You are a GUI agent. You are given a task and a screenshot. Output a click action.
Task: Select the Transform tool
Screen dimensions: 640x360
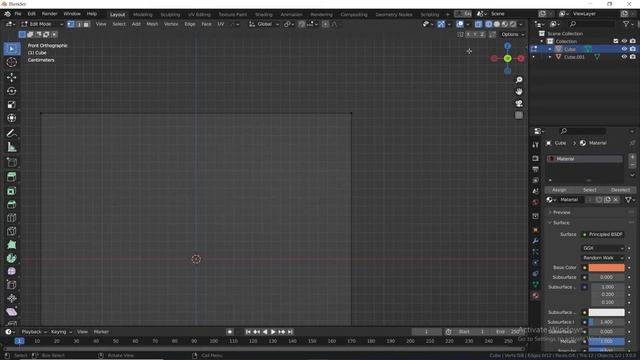click(x=11, y=118)
